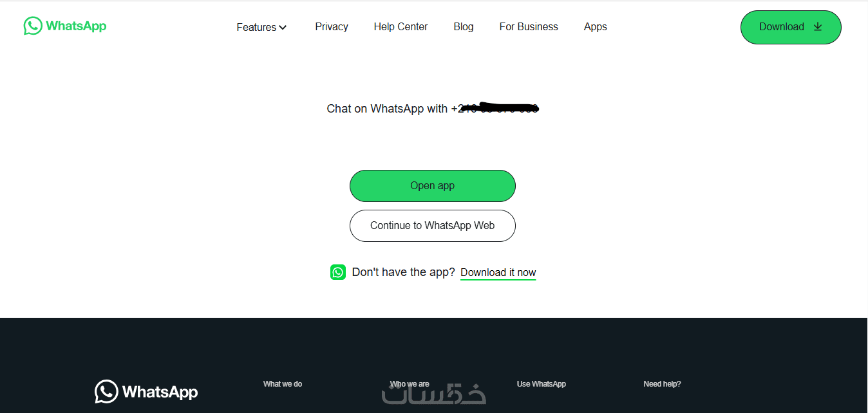This screenshot has height=413, width=868.
Task: Click the Use WhatsApp footer heading
Action: [542, 384]
